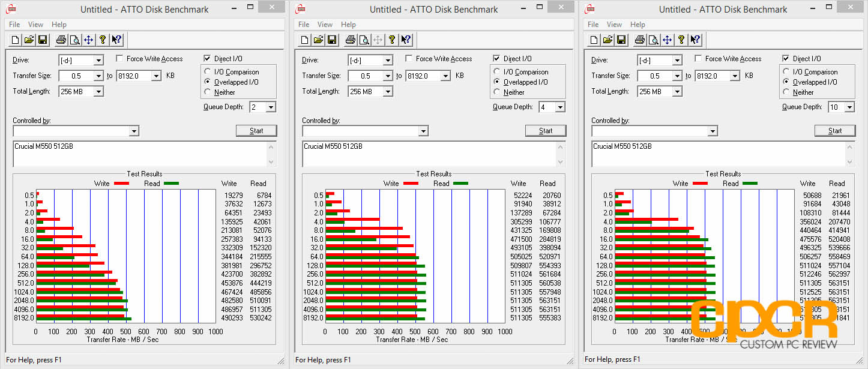Image resolution: width=868 pixels, height=369 pixels.
Task: Click write value 50688 in right window
Action: tap(812, 196)
